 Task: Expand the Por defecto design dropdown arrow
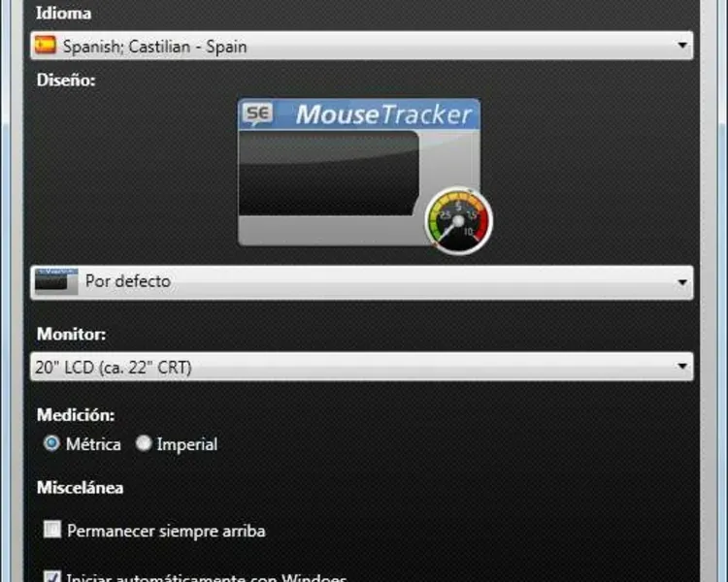tap(682, 282)
